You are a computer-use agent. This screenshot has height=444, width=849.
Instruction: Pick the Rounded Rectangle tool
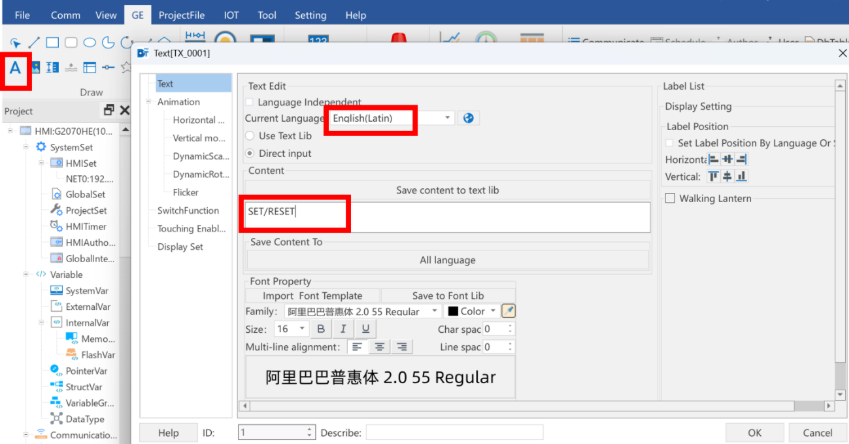[71, 42]
